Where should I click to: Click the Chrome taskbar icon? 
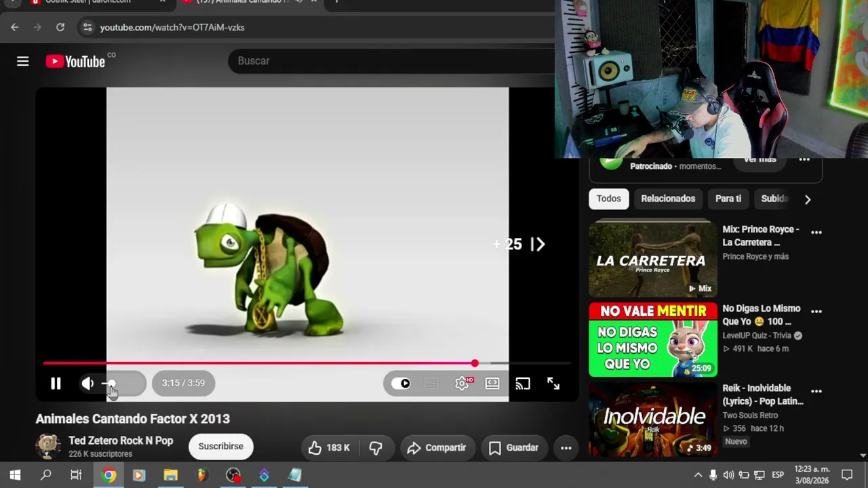[x=108, y=475]
